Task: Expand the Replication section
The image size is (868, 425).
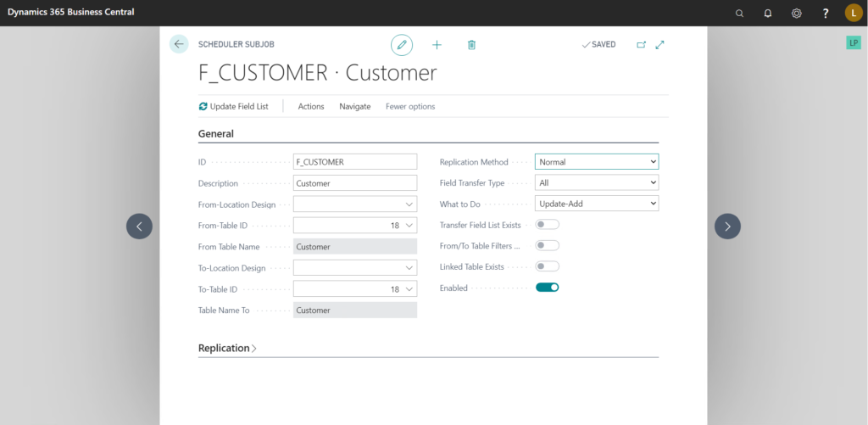Action: (227, 348)
